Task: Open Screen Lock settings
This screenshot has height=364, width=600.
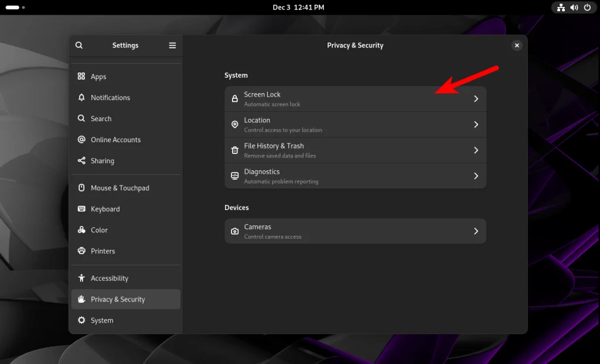Action: 355,99
